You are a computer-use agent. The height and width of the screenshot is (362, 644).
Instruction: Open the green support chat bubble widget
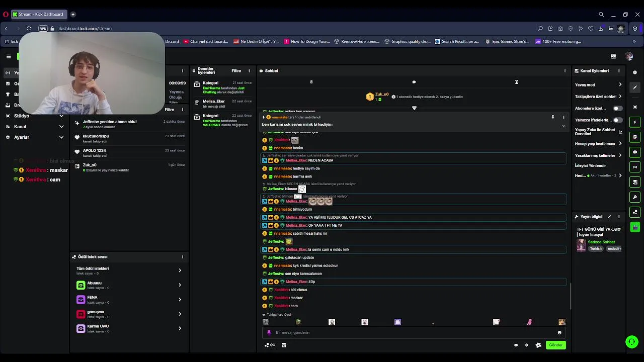[631, 342]
